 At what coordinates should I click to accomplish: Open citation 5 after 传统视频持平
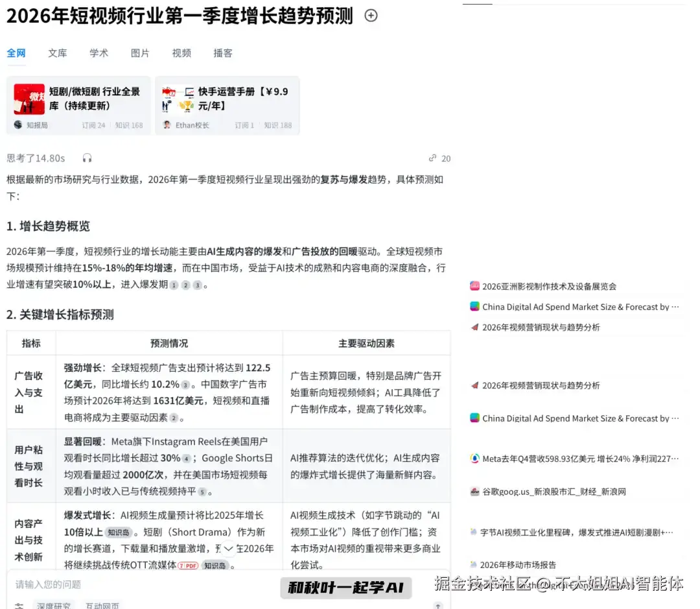tap(202, 492)
